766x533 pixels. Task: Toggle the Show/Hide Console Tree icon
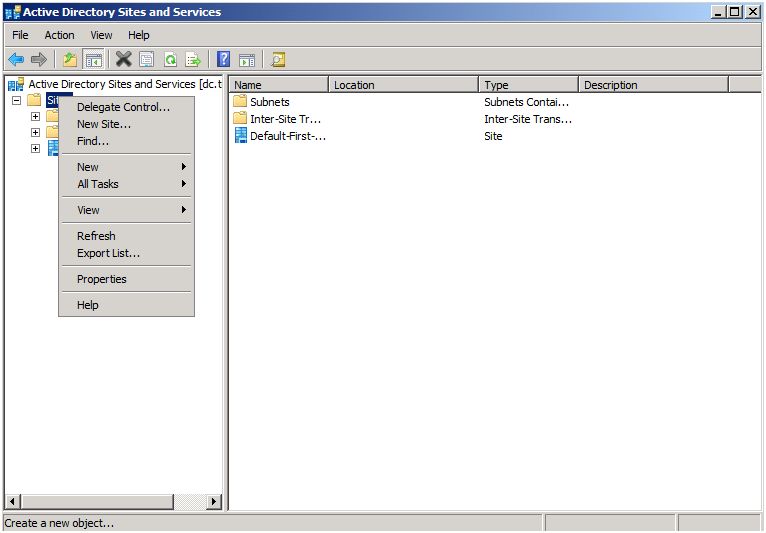[x=93, y=60]
